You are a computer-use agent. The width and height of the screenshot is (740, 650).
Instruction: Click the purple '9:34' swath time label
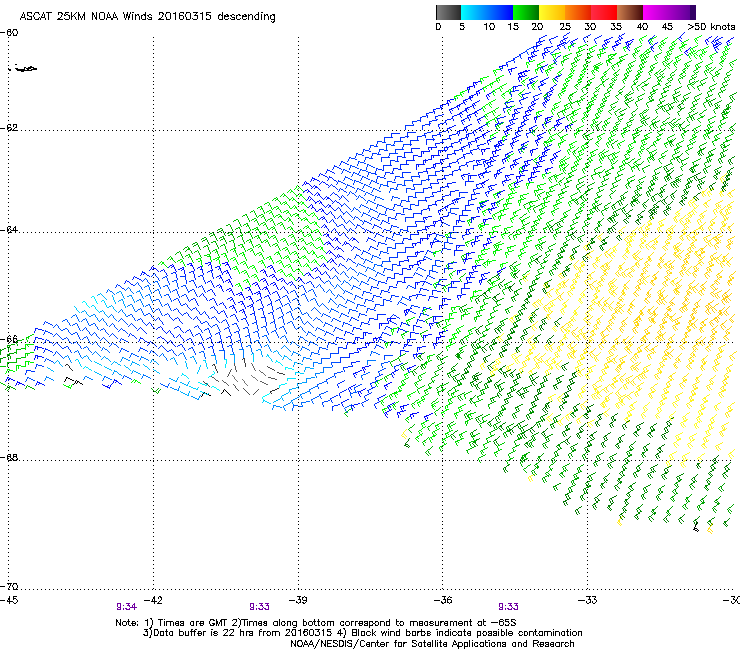pyautogui.click(x=126, y=607)
